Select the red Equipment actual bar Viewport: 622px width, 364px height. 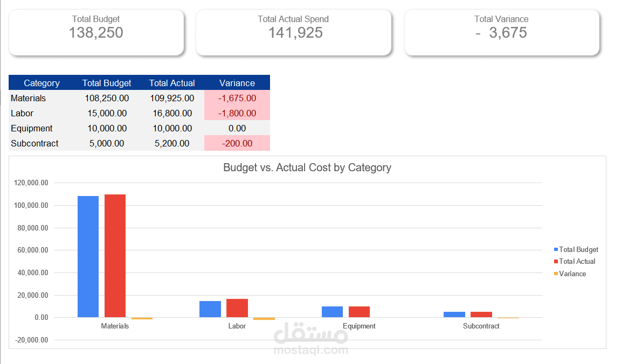click(360, 312)
